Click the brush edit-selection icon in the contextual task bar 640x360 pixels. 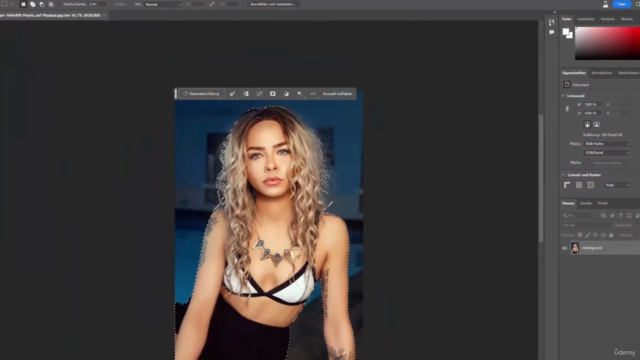point(232,94)
